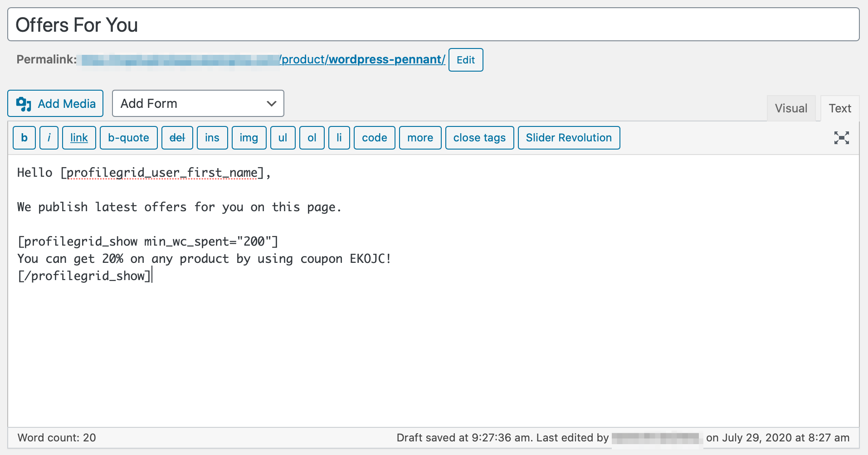The width and height of the screenshot is (868, 455).
Task: Select the italic (i) toolbar icon
Action: pos(49,137)
